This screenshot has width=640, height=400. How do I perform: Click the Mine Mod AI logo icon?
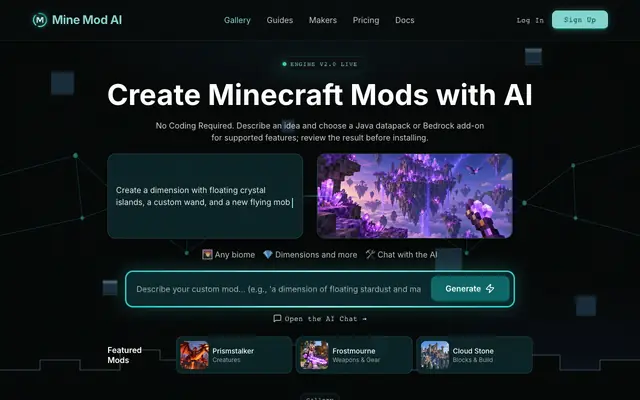click(40, 20)
